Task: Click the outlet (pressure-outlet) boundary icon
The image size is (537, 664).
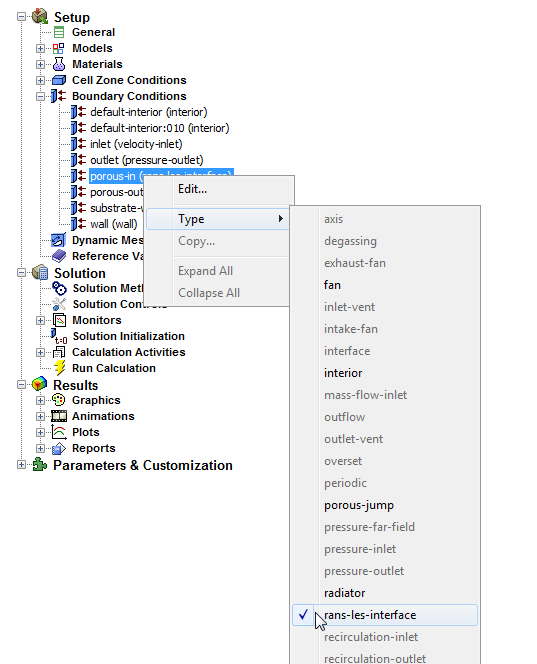Action: 78,160
